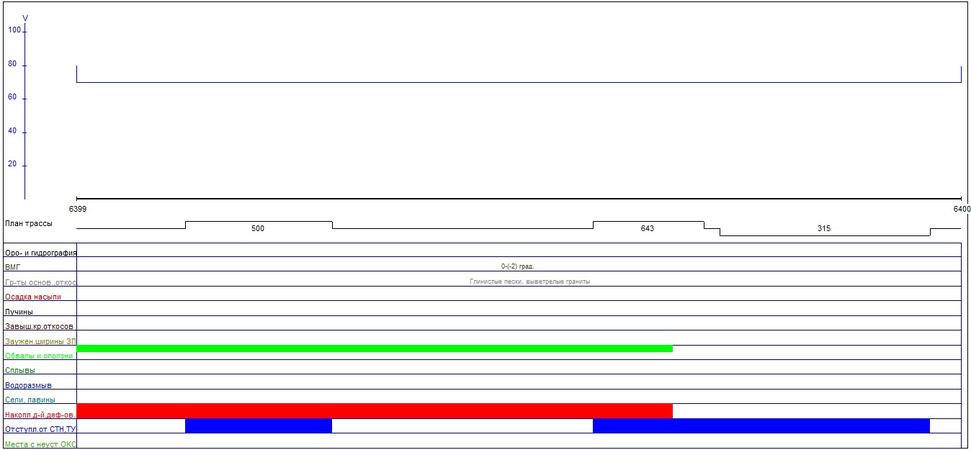Click the short blue bar under curve 500
This screenshot has width=971, height=450.
[258, 426]
